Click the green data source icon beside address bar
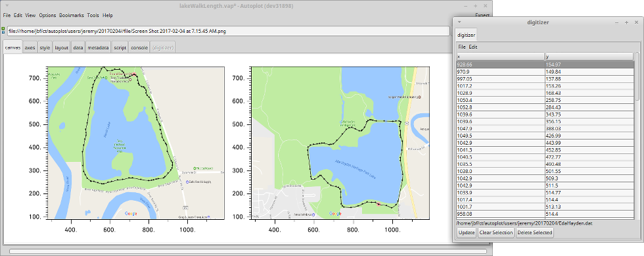The image size is (644, 256). tap(3, 30)
